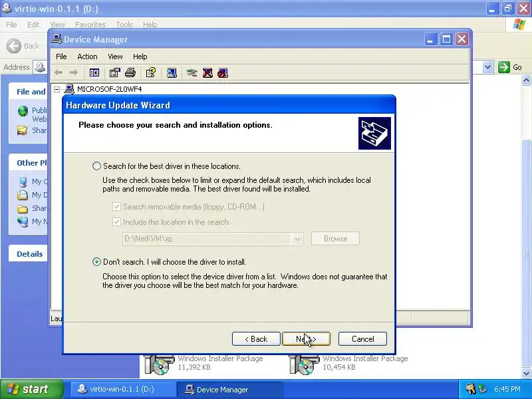Open the D:\NetKVM\xp location dropdown arrow

pyautogui.click(x=297, y=239)
